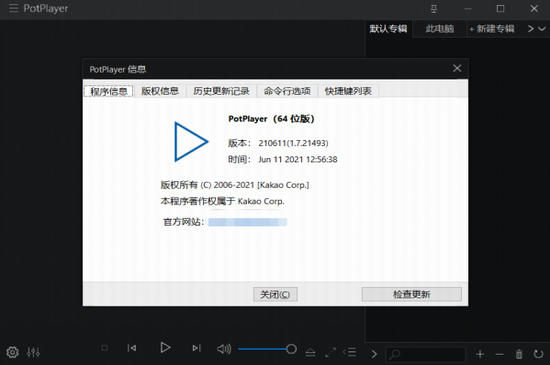Skip to previous track
The width and height of the screenshot is (550, 365).
coord(132,348)
